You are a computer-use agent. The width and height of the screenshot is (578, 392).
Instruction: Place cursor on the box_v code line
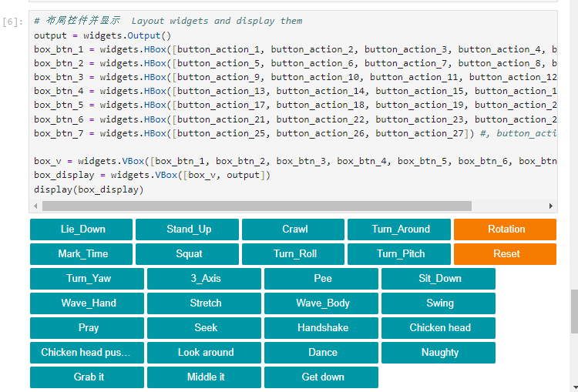295,161
